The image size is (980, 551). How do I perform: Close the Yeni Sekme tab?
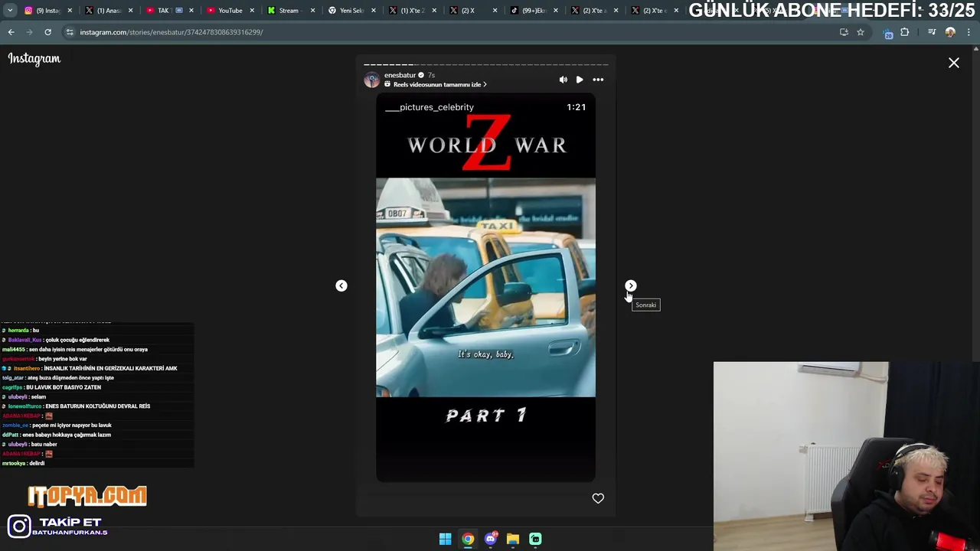[x=373, y=11]
